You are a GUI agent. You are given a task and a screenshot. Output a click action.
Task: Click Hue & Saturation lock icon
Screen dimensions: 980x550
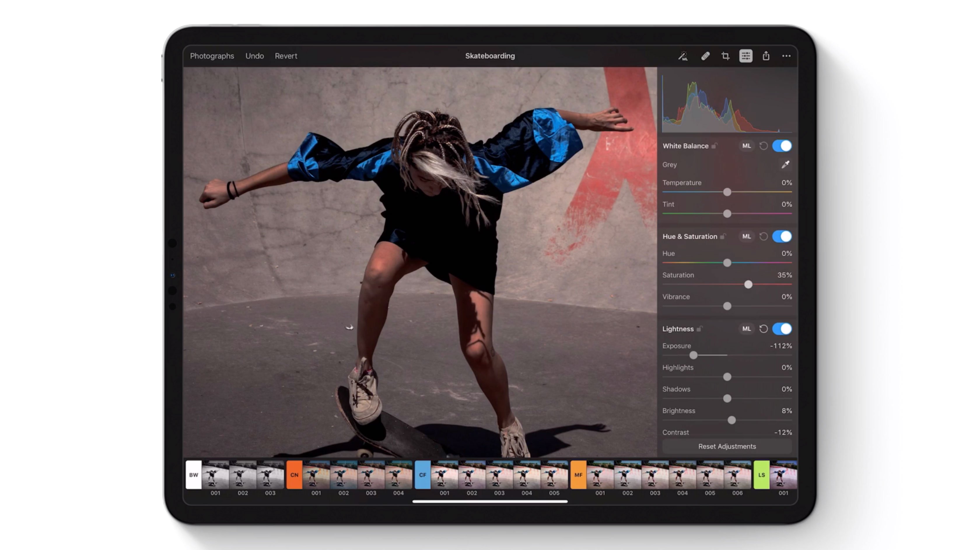[723, 236]
